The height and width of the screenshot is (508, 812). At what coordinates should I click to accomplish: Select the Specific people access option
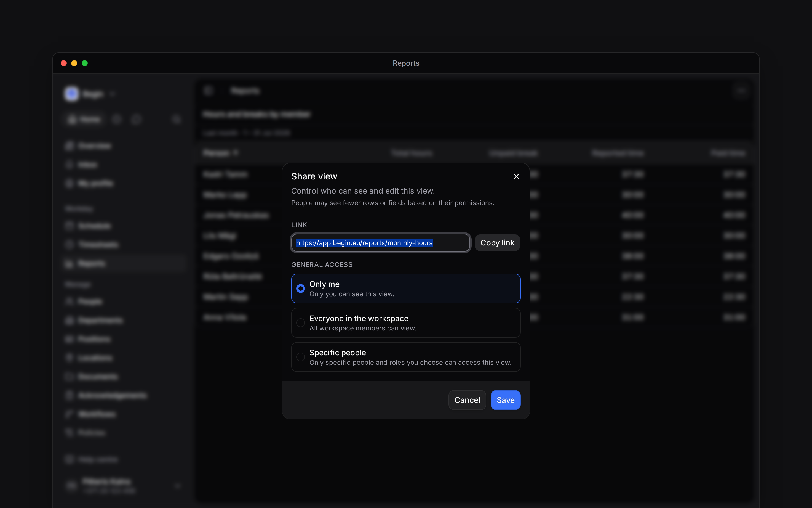click(406, 357)
